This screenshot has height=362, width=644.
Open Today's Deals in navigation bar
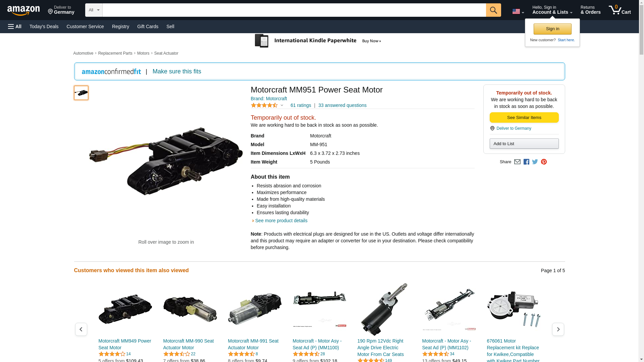tap(44, 26)
